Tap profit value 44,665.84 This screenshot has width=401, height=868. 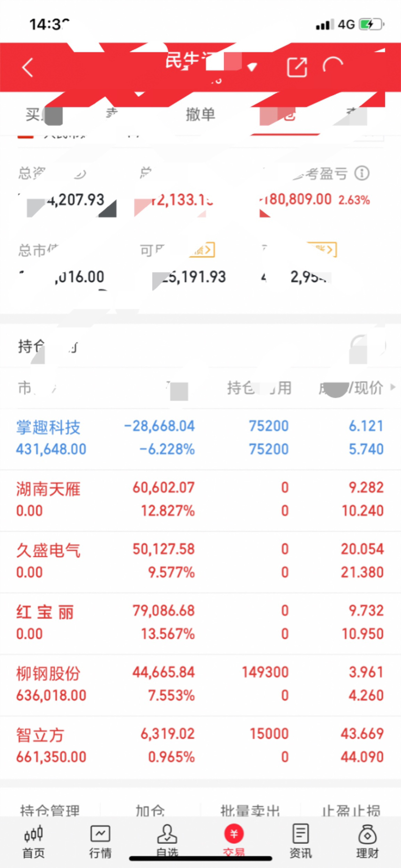(x=164, y=672)
